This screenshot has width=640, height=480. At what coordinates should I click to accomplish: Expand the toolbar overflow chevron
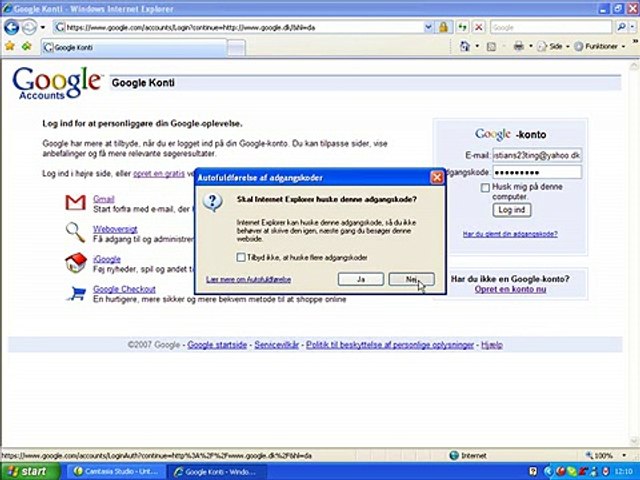pos(635,41)
